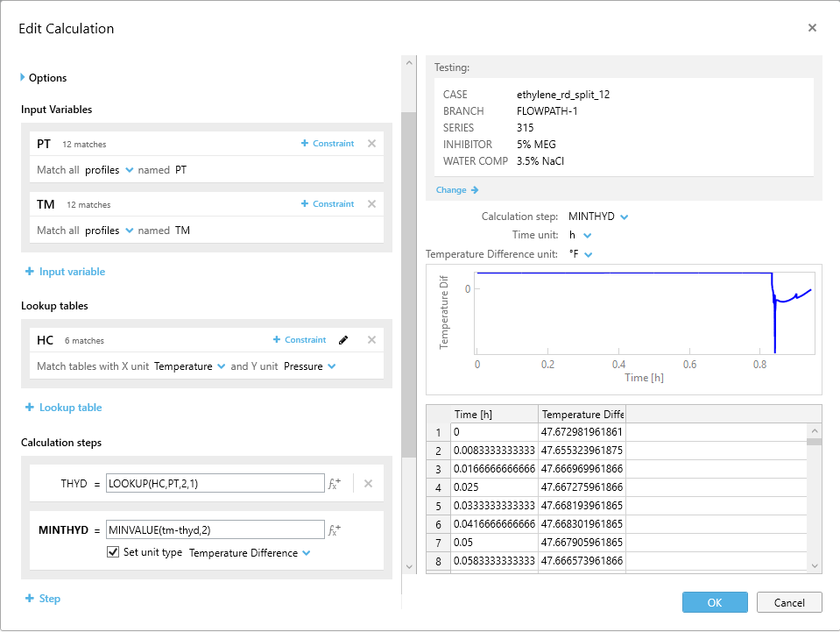
Task: Remove the TM input variable
Action: pyautogui.click(x=371, y=204)
